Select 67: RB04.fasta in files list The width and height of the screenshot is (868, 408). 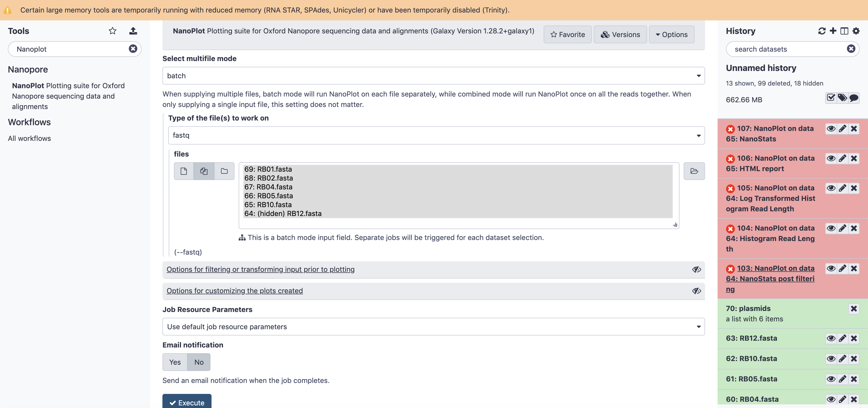tap(458, 187)
